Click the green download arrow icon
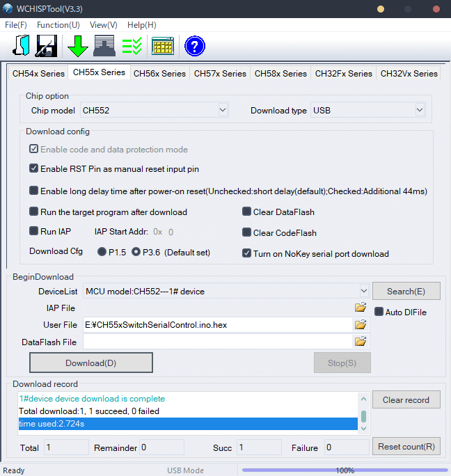Screen dimensions: 451x476 coord(78,46)
